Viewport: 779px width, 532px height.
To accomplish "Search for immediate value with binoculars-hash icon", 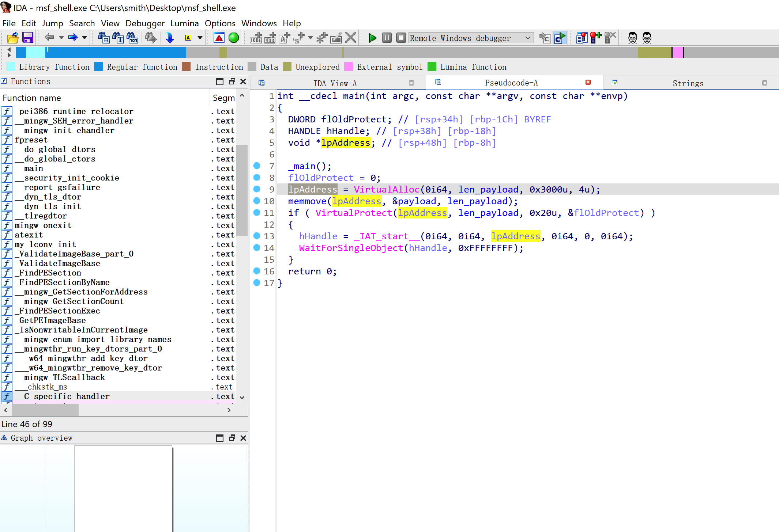I will (x=104, y=38).
